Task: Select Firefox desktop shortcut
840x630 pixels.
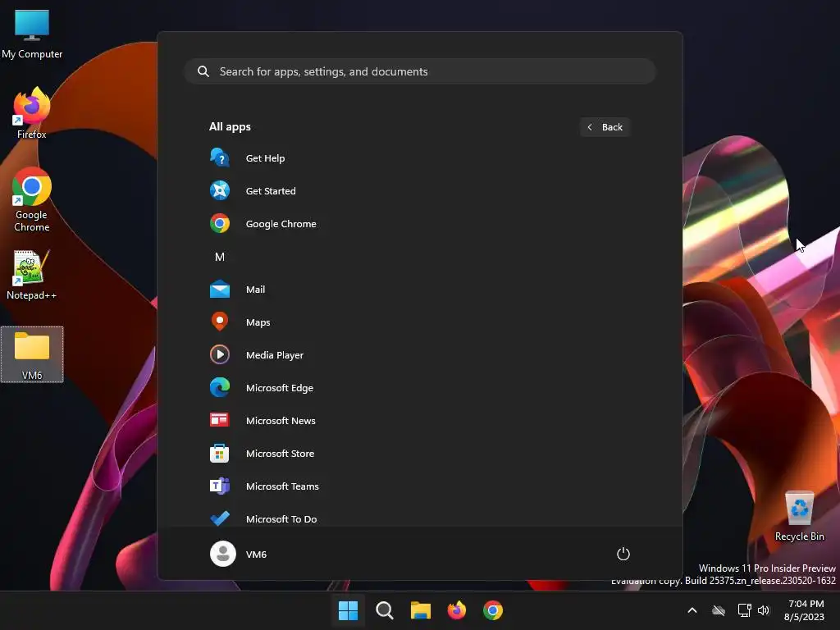Action: click(x=32, y=113)
